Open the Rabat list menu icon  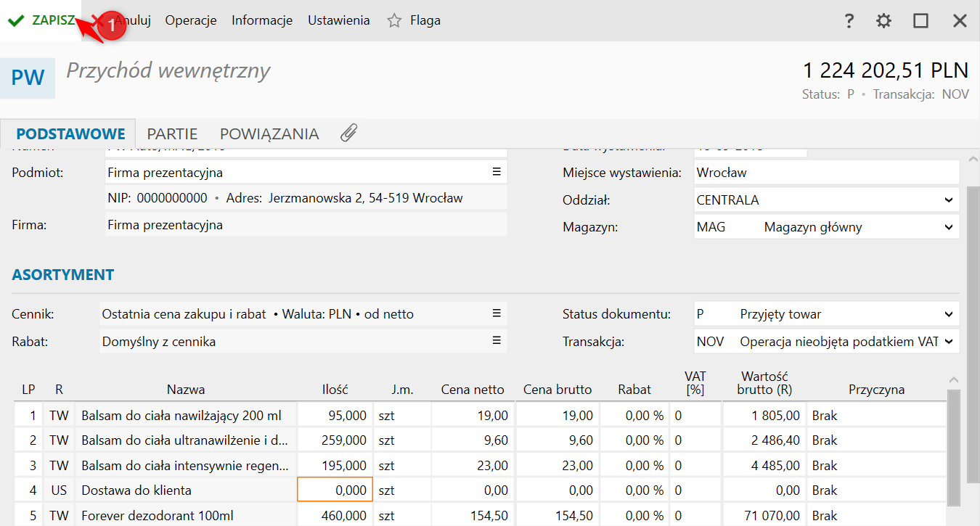click(x=497, y=340)
